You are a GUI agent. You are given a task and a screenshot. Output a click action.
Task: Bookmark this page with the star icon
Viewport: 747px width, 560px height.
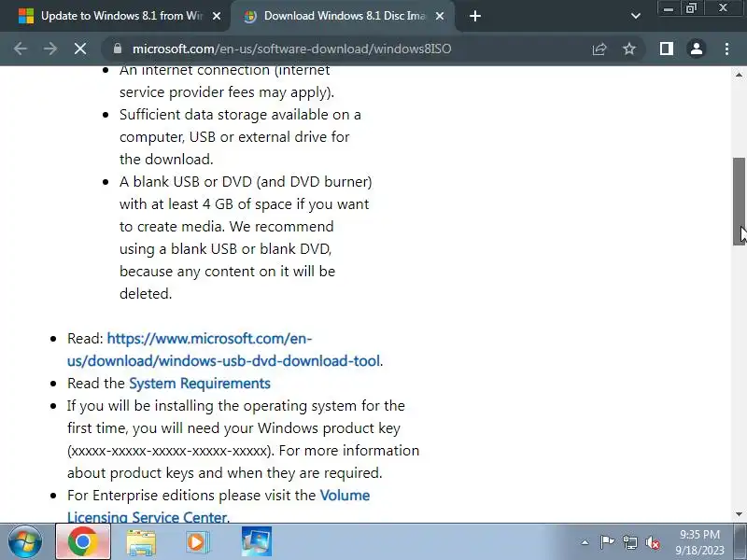(629, 49)
